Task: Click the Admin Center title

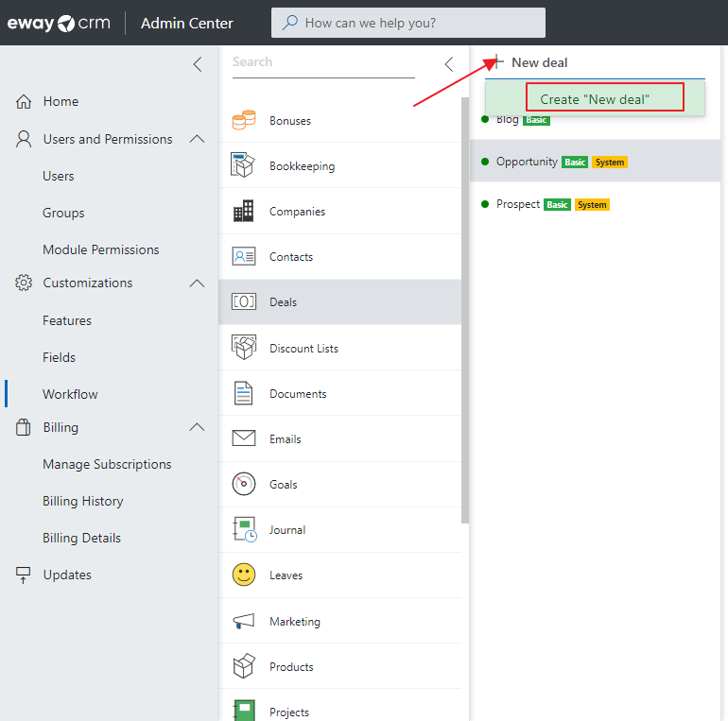Action: point(186,23)
